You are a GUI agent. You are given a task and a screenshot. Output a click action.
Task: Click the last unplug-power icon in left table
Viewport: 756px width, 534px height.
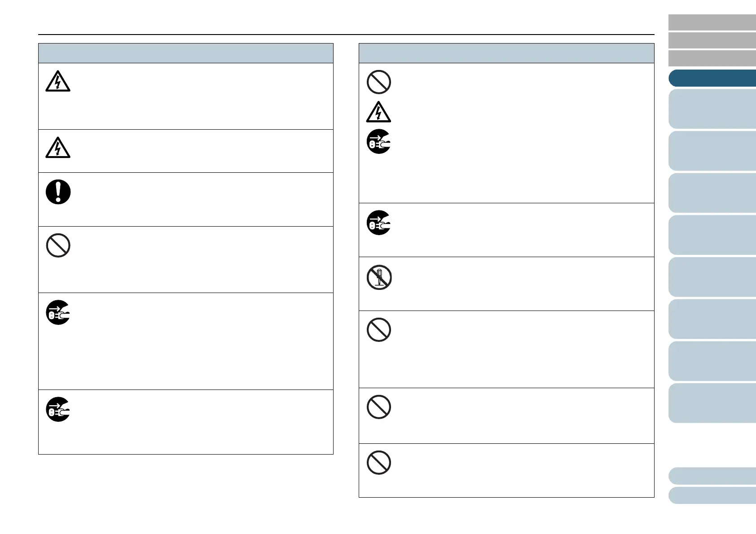click(x=58, y=409)
